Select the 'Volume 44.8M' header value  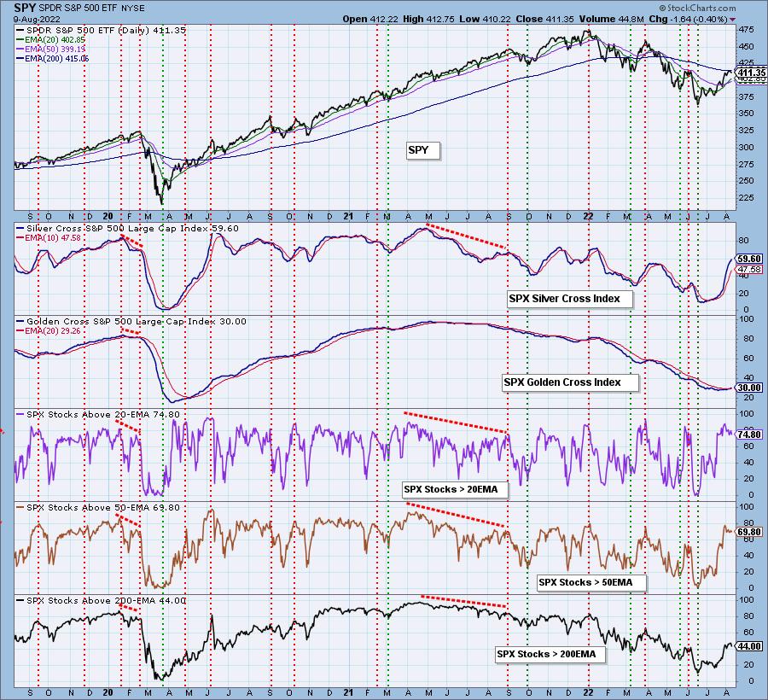(611, 19)
